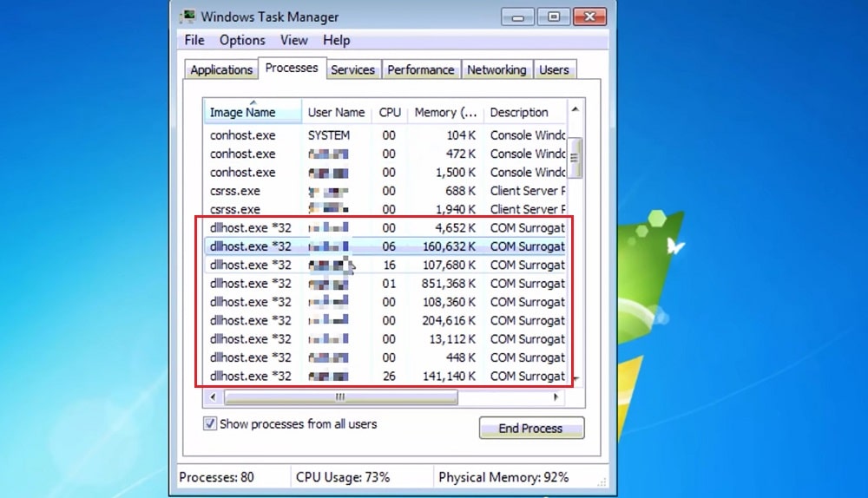
Task: Select dllhost.exe row using 141,140 K
Action: click(385, 377)
